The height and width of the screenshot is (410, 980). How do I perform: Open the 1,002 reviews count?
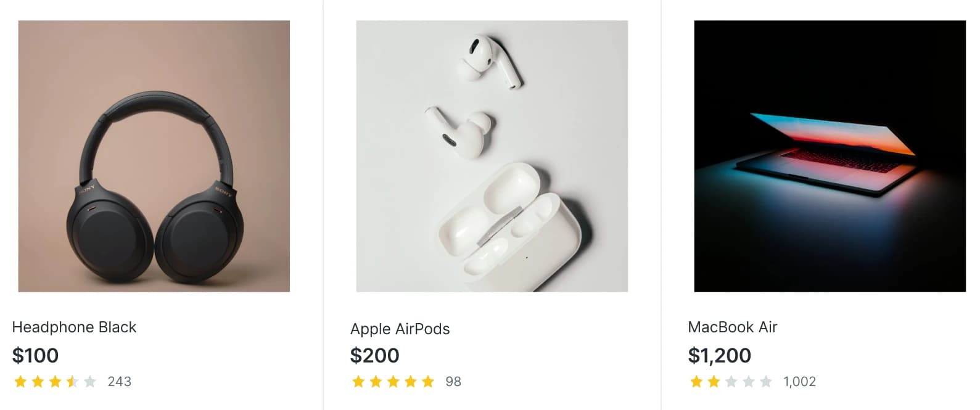tap(799, 382)
